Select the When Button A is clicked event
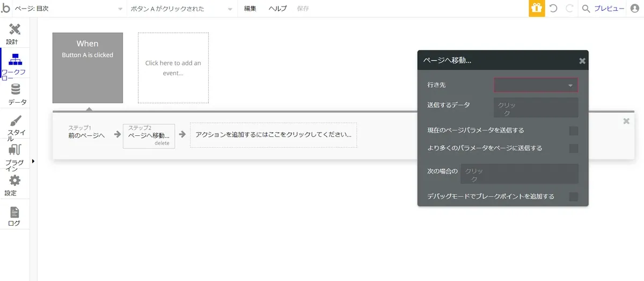 click(x=87, y=68)
